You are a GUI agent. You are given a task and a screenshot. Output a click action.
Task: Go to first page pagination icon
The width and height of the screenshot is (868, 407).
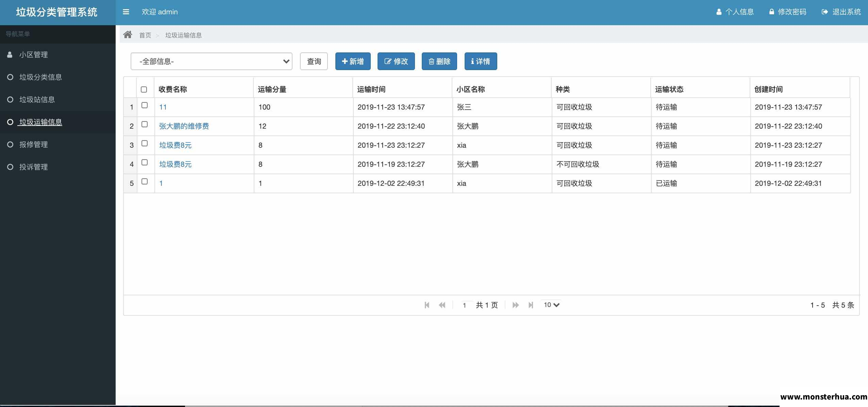(427, 305)
